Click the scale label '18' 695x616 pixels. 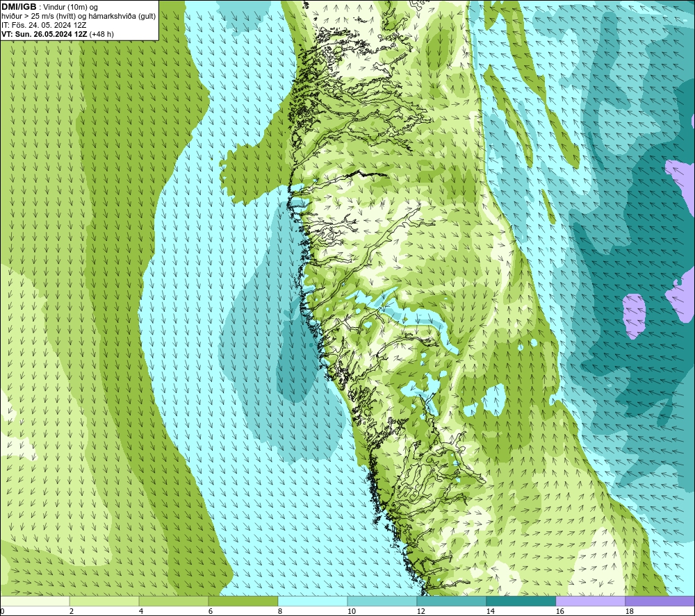629,612
